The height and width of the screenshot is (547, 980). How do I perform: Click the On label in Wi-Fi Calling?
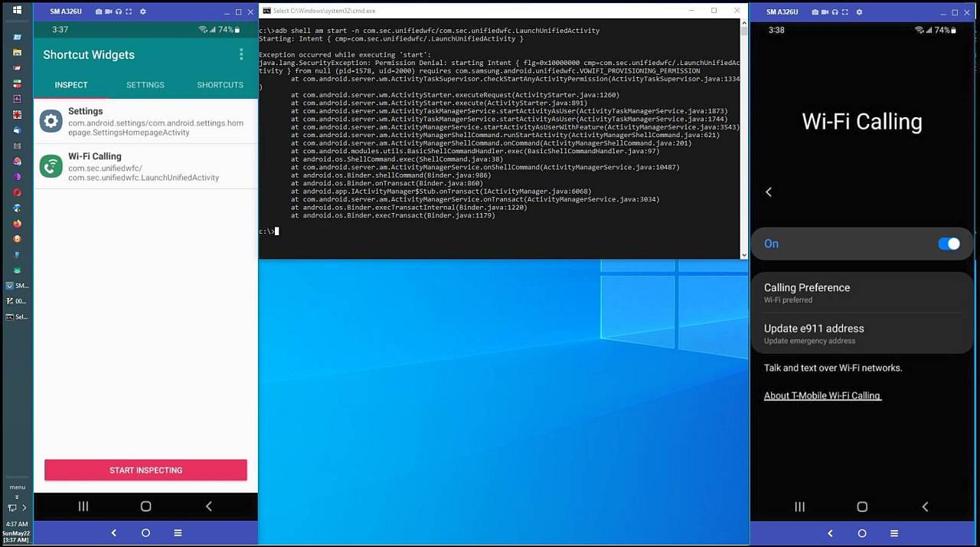click(771, 244)
